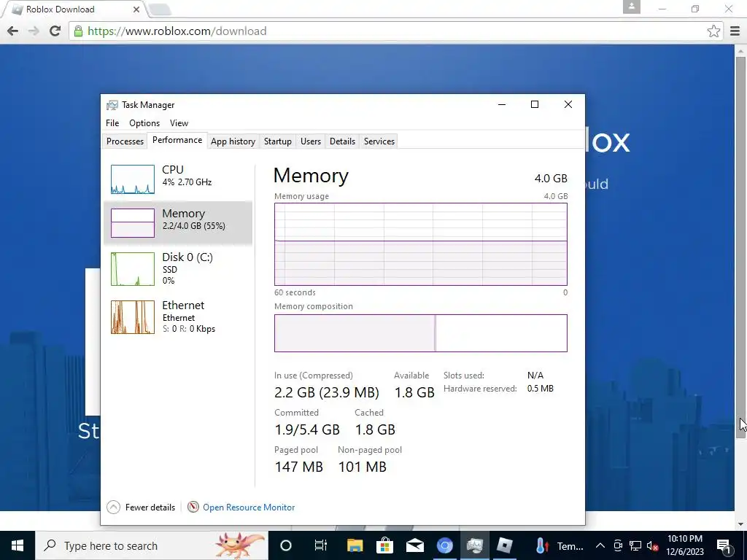The width and height of the screenshot is (747, 560).
Task: Collapse with the Fewer details chevron
Action: (113, 507)
